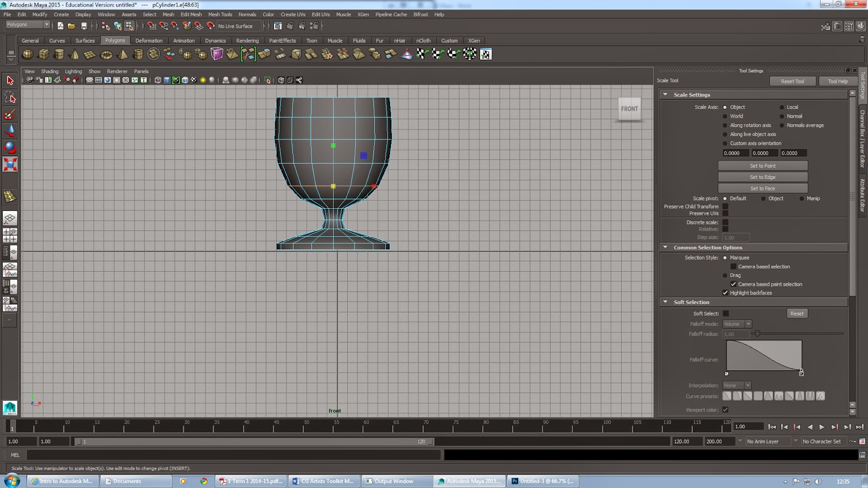868x488 pixels.
Task: Select the polygon sphere shelf icon
Action: [28, 54]
